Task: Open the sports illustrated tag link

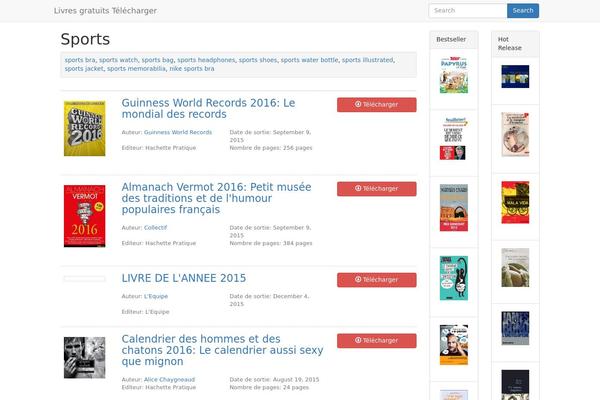Action: point(367,60)
